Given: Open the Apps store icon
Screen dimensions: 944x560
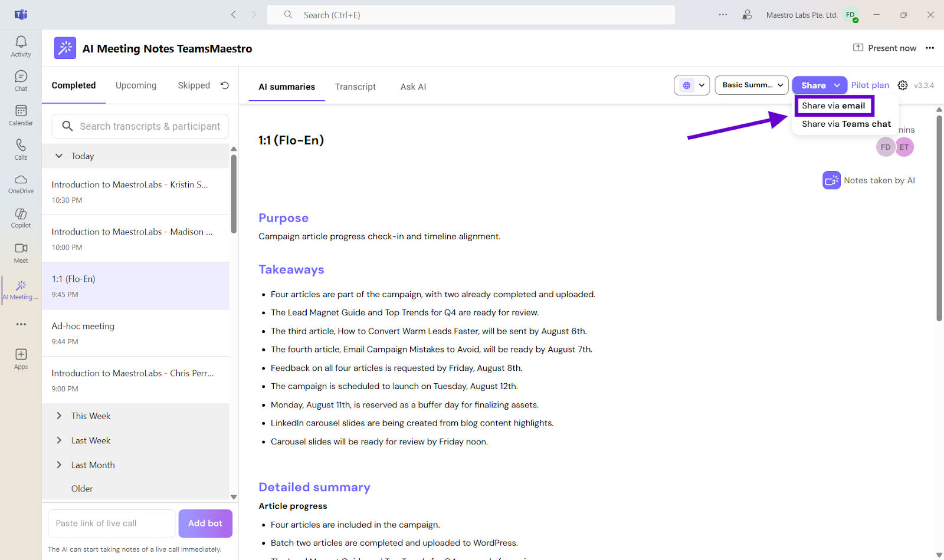Looking at the screenshot, I should [x=21, y=358].
